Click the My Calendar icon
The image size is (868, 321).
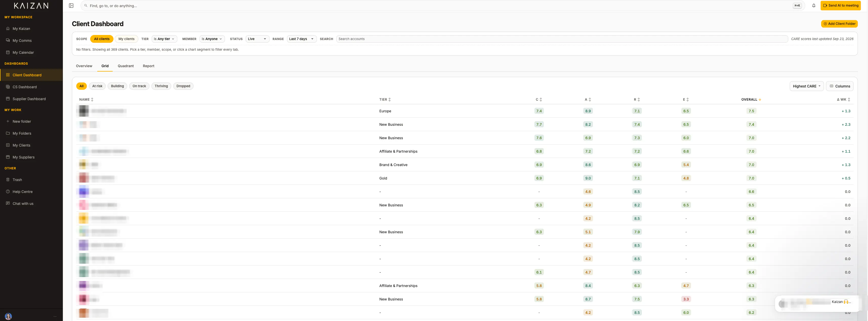click(x=8, y=52)
